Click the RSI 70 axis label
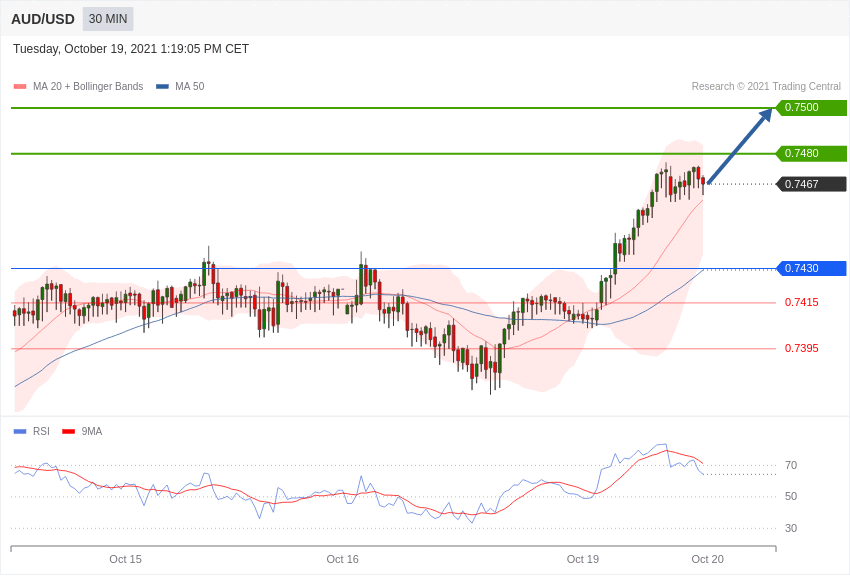Image resolution: width=850 pixels, height=576 pixels. [x=791, y=465]
